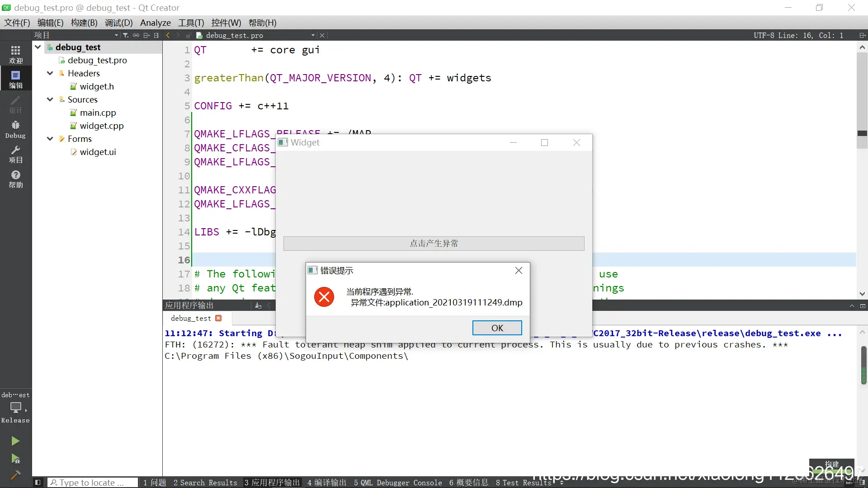The height and width of the screenshot is (488, 868).
Task: Open the Help (帮助) mode icon
Action: pos(15,179)
